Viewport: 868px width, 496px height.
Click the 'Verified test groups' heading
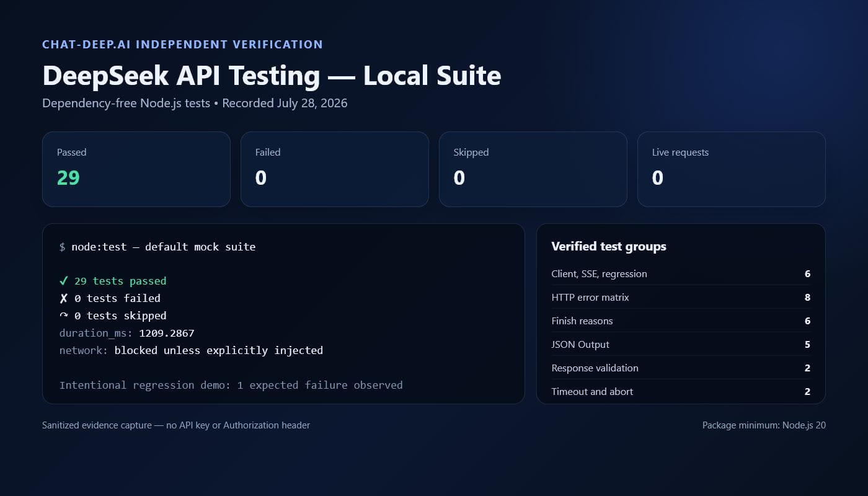click(x=609, y=246)
